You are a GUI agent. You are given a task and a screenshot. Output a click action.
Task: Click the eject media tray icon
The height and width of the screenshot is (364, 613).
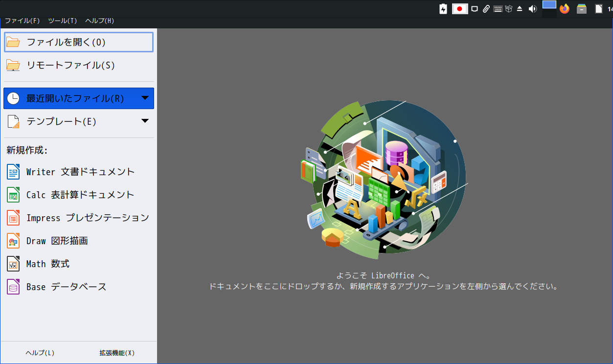[x=520, y=9]
